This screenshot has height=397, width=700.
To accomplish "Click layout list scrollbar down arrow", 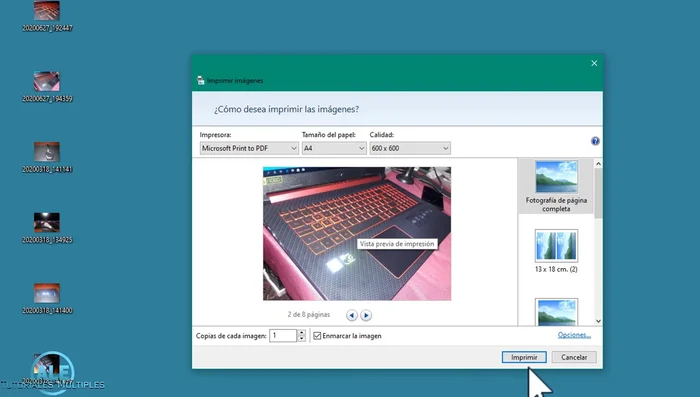I will click(x=598, y=321).
